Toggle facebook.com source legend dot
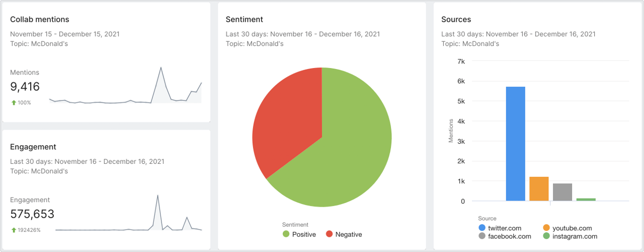 (x=482, y=236)
